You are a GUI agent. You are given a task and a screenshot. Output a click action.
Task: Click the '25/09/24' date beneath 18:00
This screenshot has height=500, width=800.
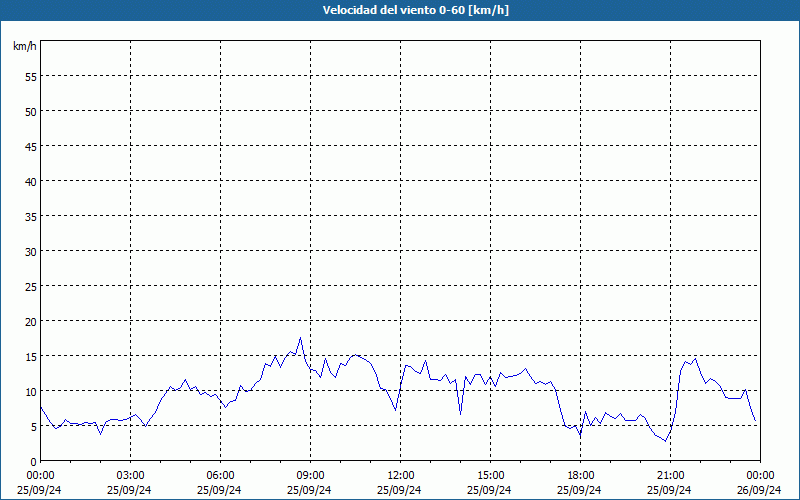coord(579,490)
